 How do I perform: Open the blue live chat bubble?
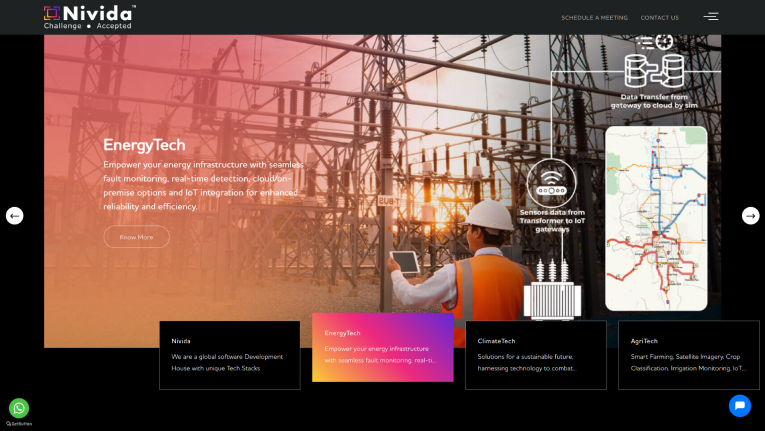pyautogui.click(x=739, y=405)
